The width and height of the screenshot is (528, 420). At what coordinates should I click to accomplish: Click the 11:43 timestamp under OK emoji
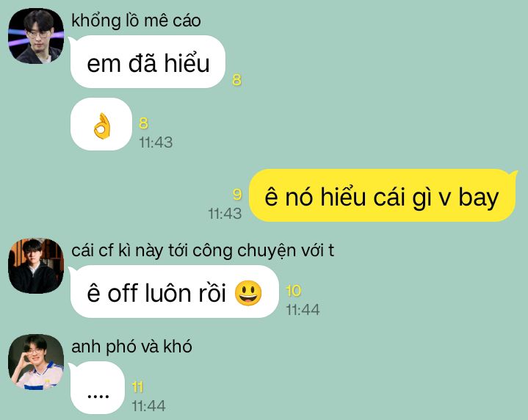156,142
